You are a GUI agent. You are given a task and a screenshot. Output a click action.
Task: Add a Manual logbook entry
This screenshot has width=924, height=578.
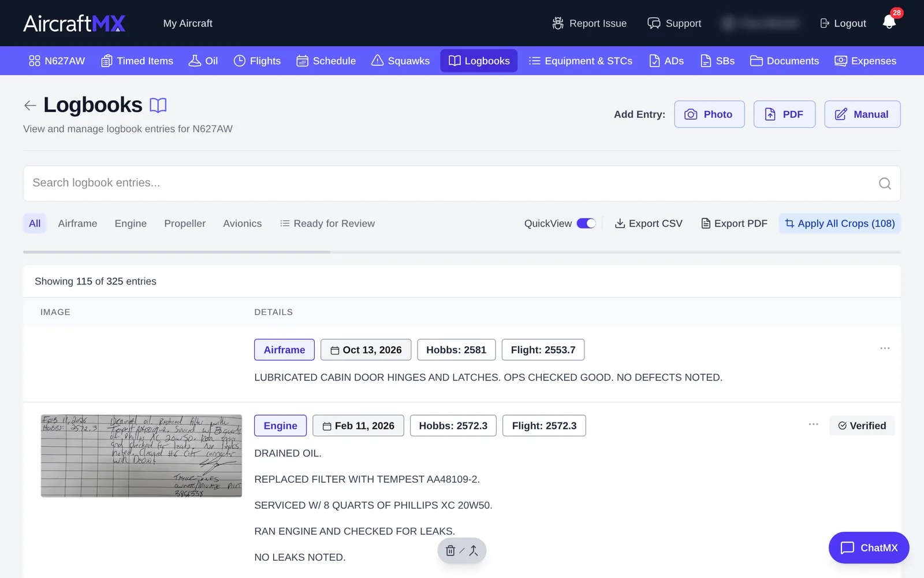pyautogui.click(x=862, y=114)
